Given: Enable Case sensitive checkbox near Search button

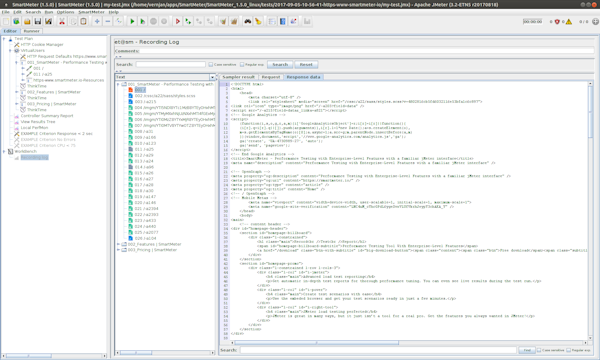Looking at the screenshot, I should pyautogui.click(x=210, y=64).
